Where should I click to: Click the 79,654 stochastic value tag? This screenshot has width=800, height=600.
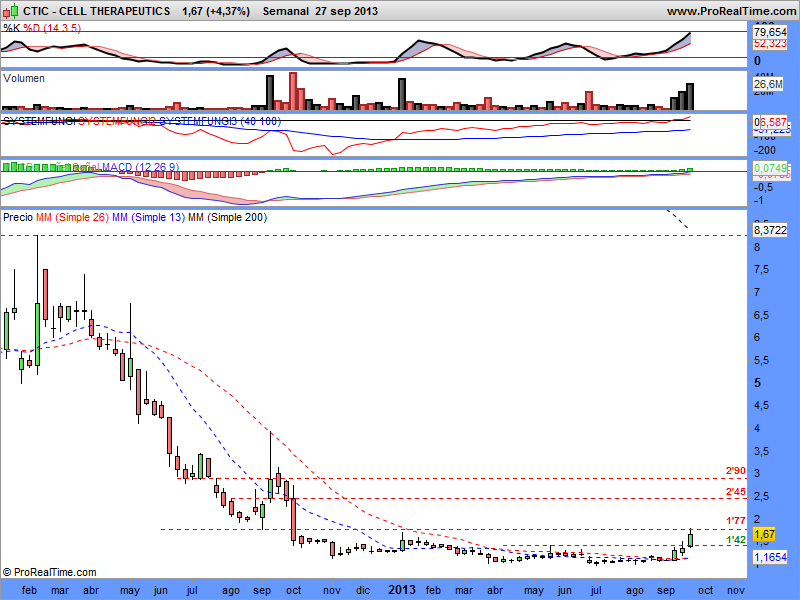tap(770, 32)
